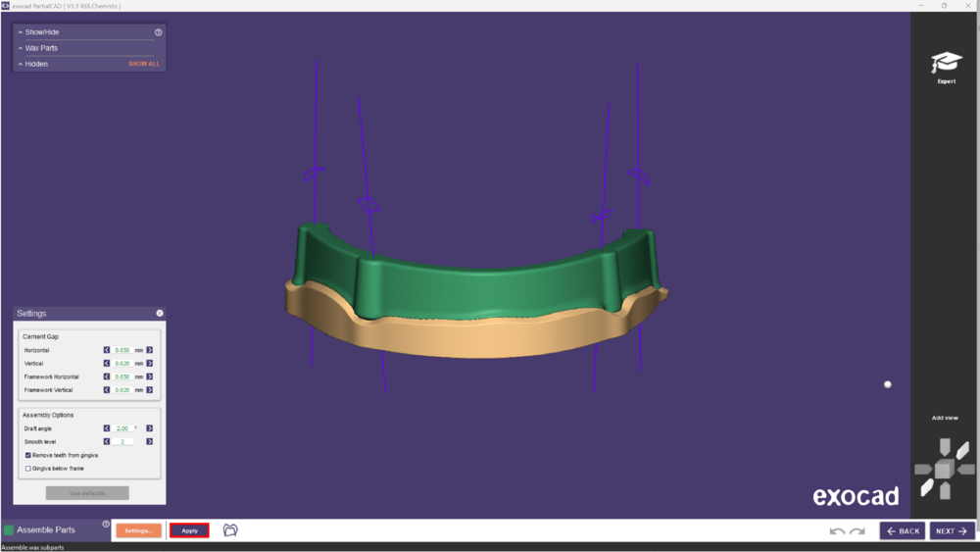Viewport: 980px width, 552px height.
Task: Click the Cement Gap group heading
Action: [40, 336]
